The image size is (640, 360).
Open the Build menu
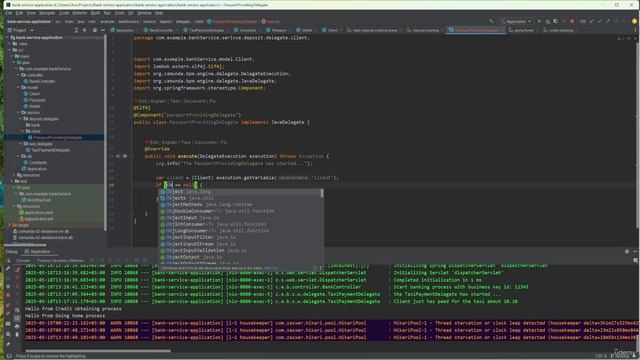tap(95, 13)
